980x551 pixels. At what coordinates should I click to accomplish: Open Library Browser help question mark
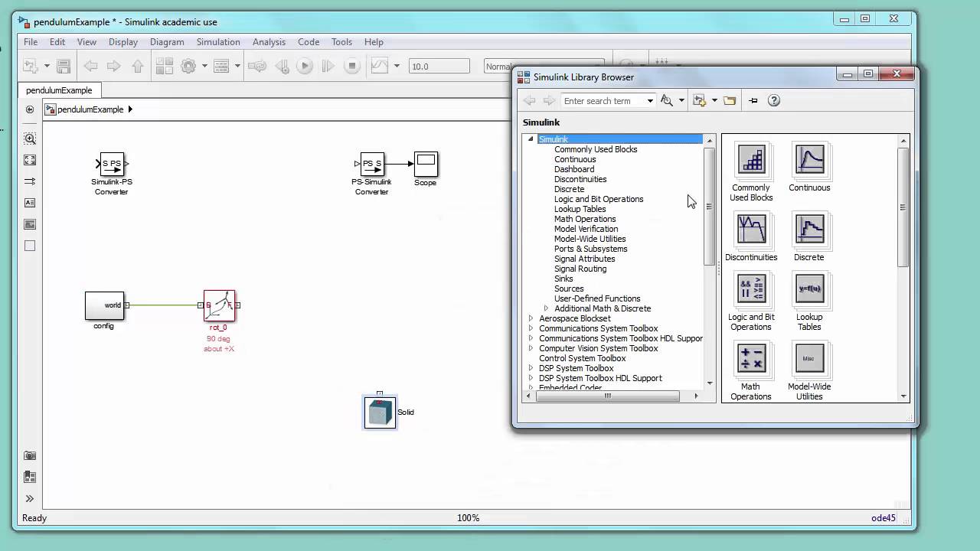pyautogui.click(x=774, y=100)
